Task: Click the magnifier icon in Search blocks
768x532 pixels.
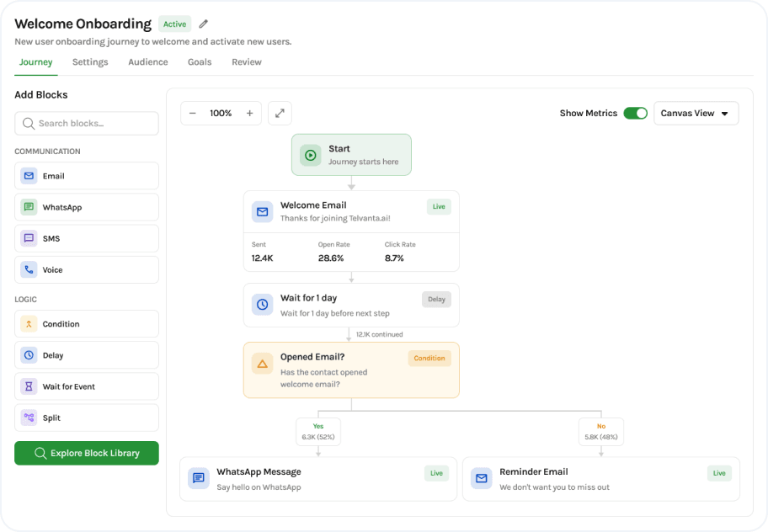Action: (x=29, y=124)
